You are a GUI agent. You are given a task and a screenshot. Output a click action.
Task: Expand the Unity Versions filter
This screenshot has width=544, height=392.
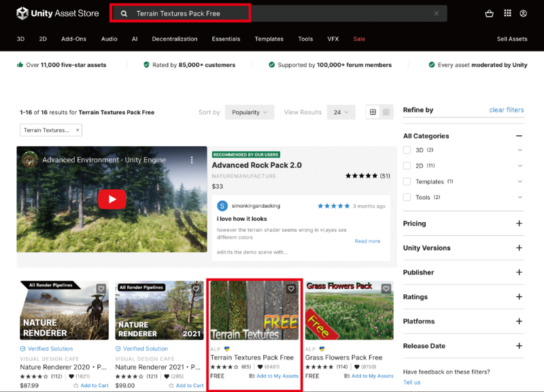point(519,248)
